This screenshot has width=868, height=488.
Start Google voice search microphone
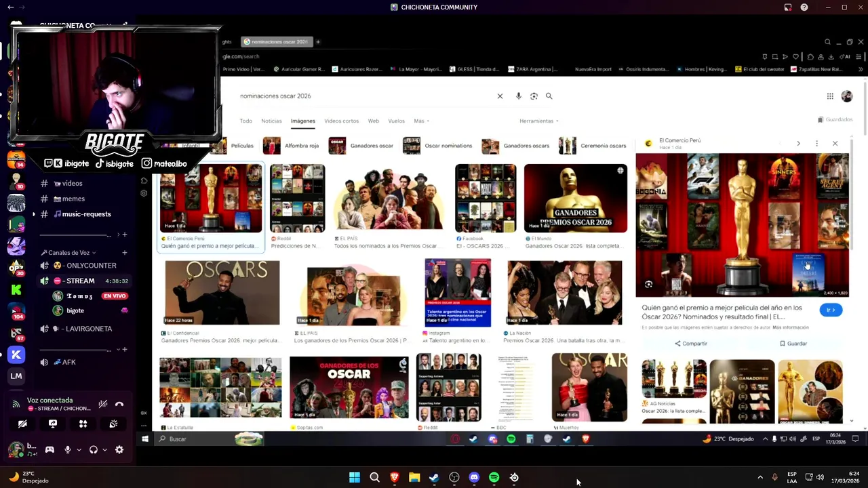tap(519, 96)
